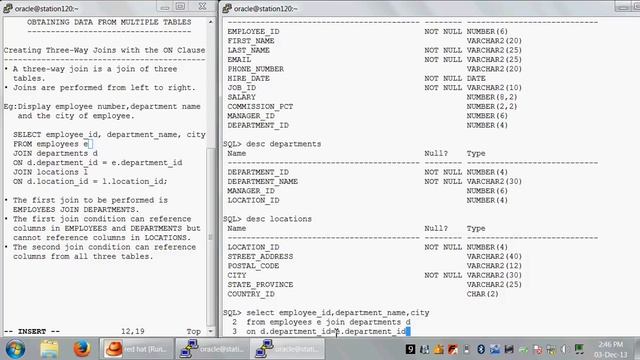The width and height of the screenshot is (640, 360).
Task: Click the PuTTY icon in right window title
Action: click(227, 8)
